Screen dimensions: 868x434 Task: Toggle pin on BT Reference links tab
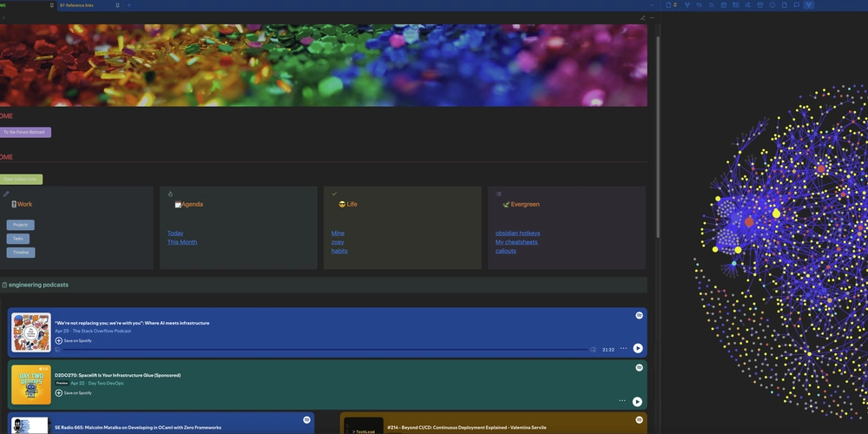(117, 5)
